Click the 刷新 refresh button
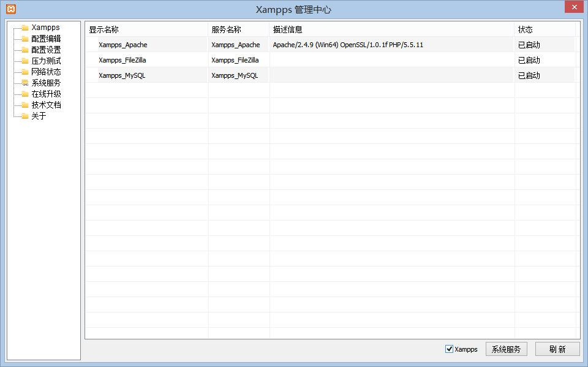Image resolution: width=588 pixels, height=367 pixels. (557, 349)
